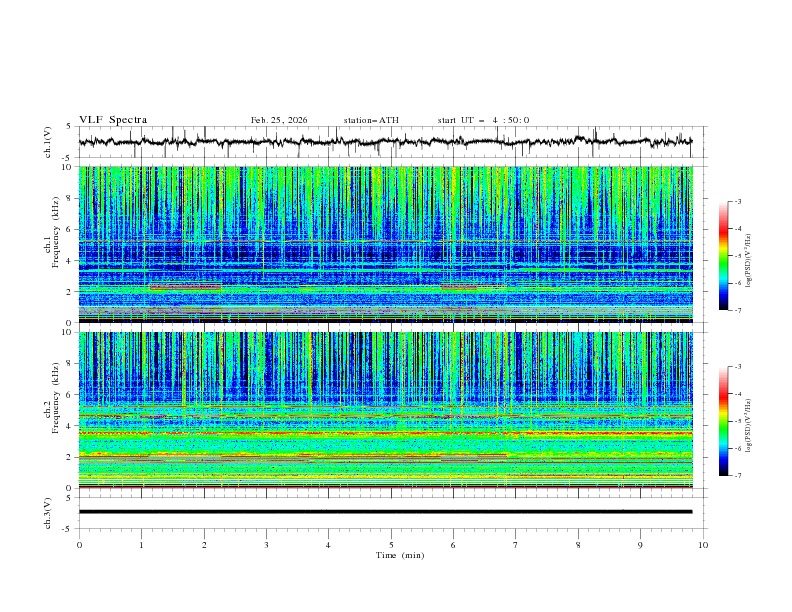The height and width of the screenshot is (612, 792).
Task: Click the upper color bar "-3" tick value
Action: click(x=738, y=201)
